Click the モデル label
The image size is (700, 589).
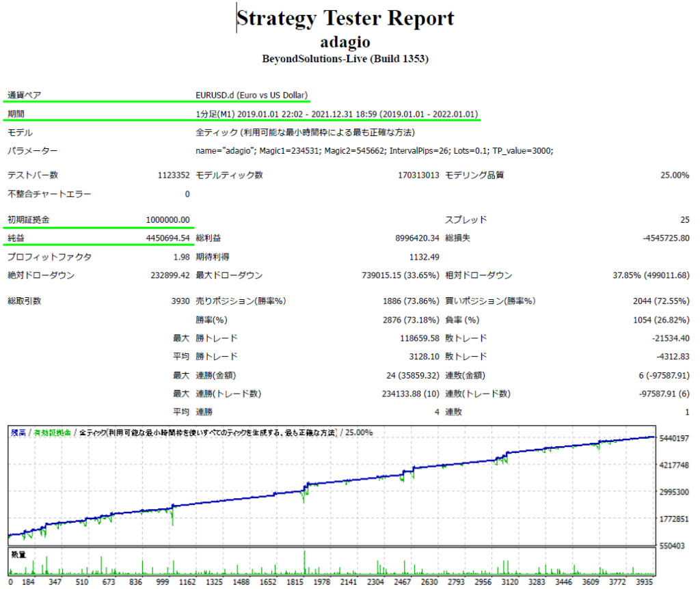(20, 133)
